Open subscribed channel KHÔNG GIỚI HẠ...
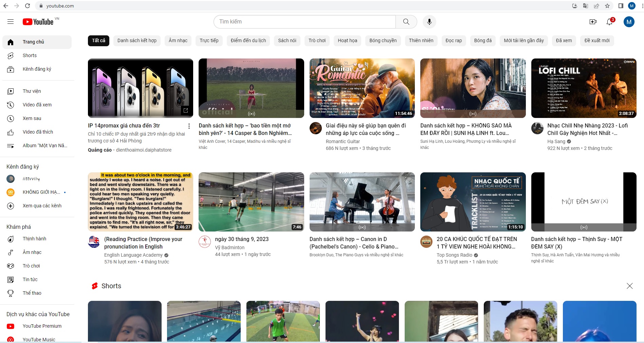644x343 pixels. coord(37,192)
